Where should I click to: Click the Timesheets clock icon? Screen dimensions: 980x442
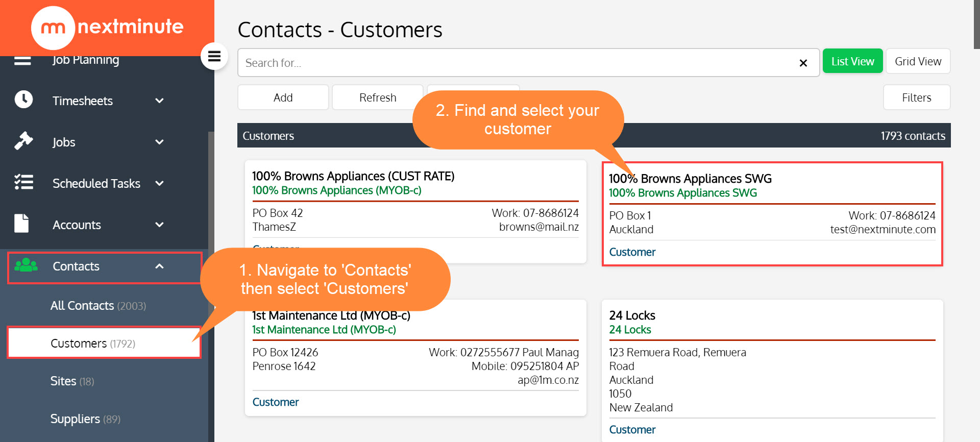[23, 100]
